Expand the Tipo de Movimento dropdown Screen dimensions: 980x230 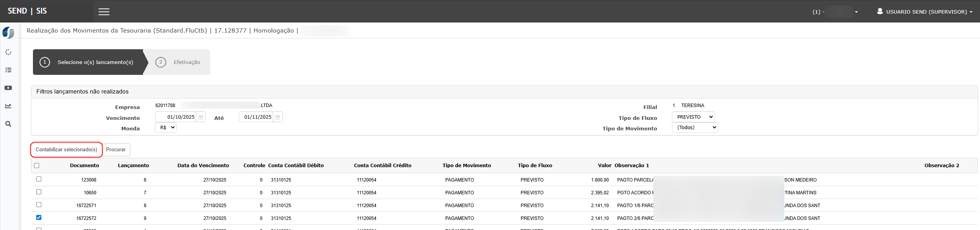[695, 128]
